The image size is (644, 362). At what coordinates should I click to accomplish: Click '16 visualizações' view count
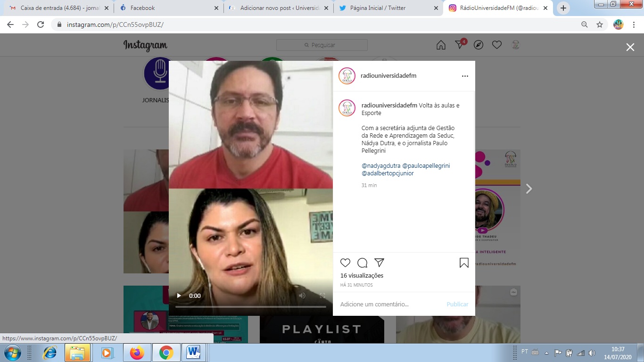coord(362,276)
